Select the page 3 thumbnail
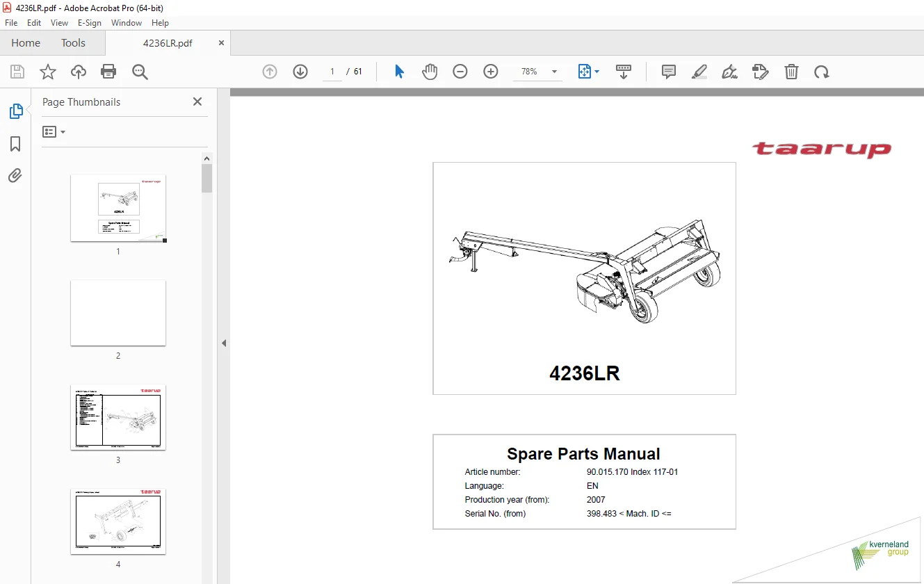Image resolution: width=924 pixels, height=584 pixels. click(118, 417)
